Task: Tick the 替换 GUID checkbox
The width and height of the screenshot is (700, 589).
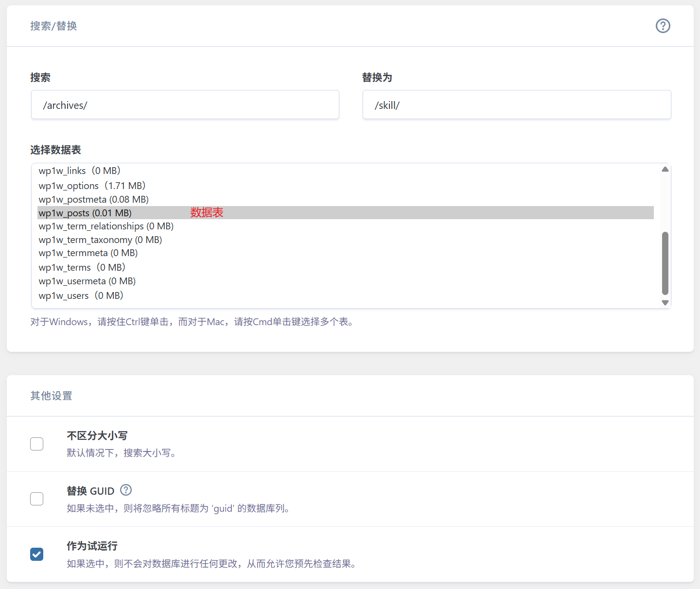Action: (37, 499)
